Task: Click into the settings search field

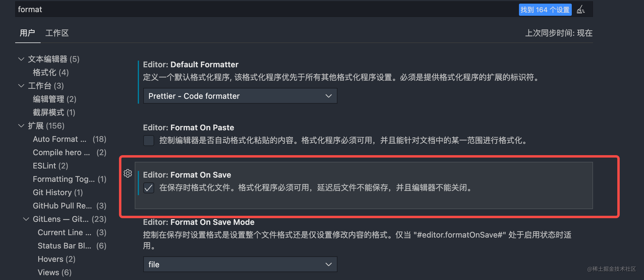Action: click(243, 9)
